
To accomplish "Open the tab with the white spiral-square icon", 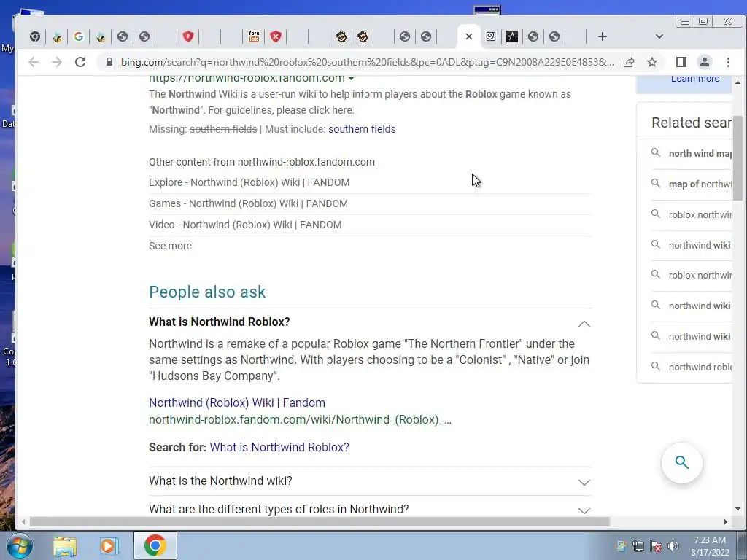I will tap(491, 36).
